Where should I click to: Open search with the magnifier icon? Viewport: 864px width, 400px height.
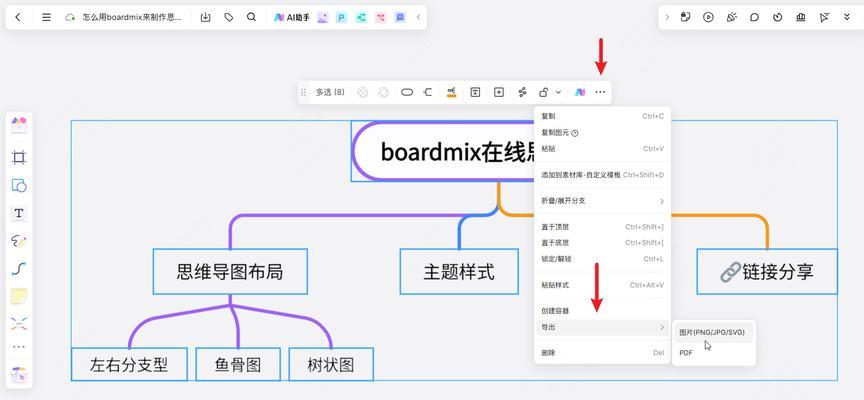pos(251,17)
